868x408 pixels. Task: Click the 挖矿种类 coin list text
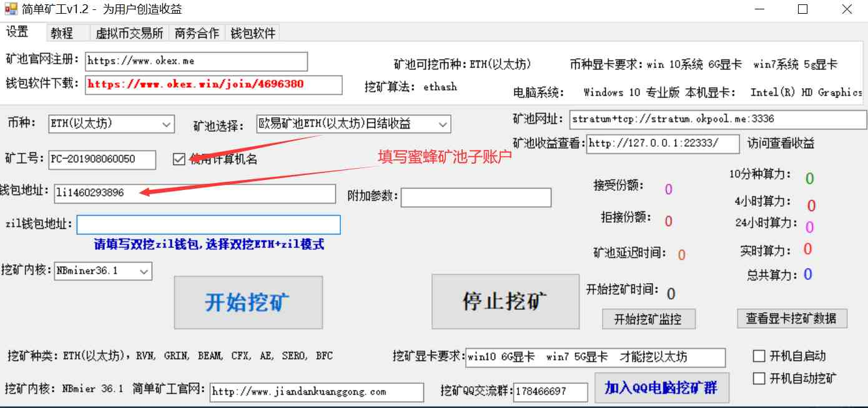point(170,356)
